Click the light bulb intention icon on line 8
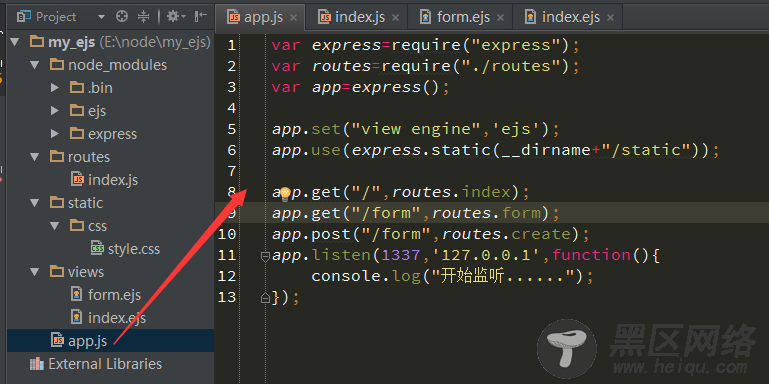The width and height of the screenshot is (769, 384). coord(285,194)
